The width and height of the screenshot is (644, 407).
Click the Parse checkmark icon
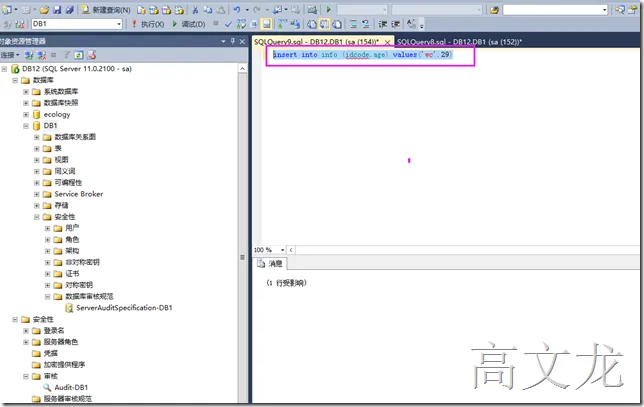pos(228,25)
